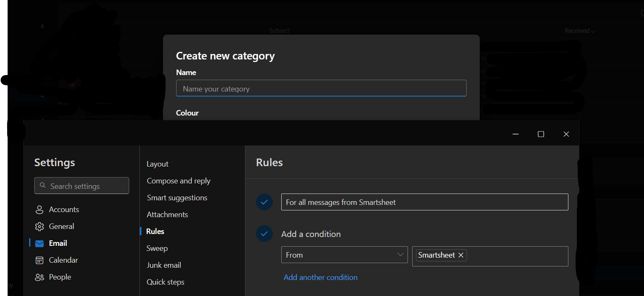Open Accounts settings

click(64, 210)
